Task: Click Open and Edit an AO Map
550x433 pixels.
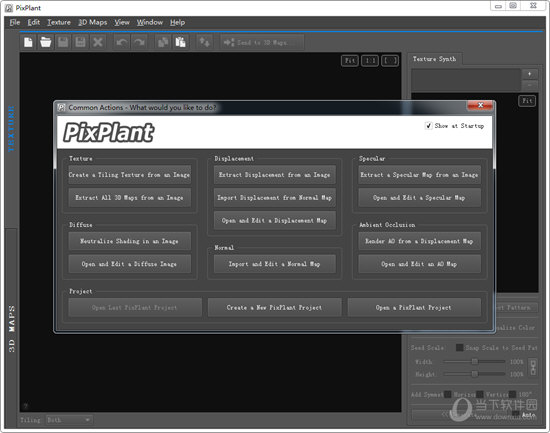Action: pyautogui.click(x=420, y=264)
